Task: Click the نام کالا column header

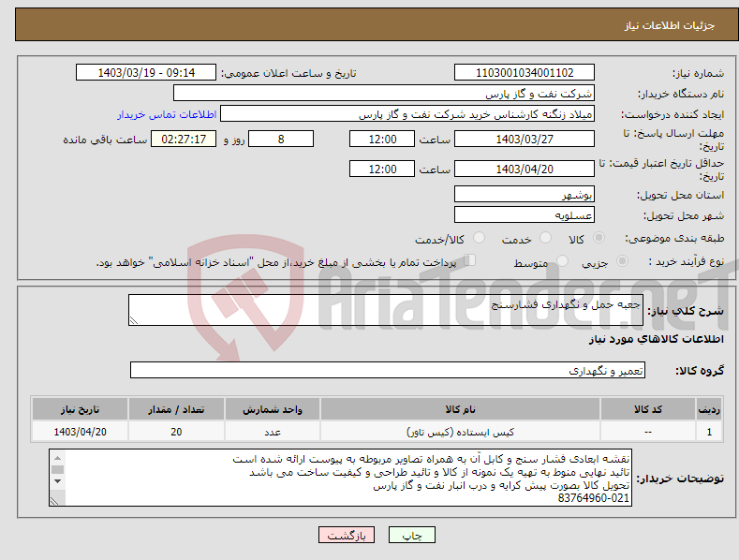Action: tap(460, 409)
